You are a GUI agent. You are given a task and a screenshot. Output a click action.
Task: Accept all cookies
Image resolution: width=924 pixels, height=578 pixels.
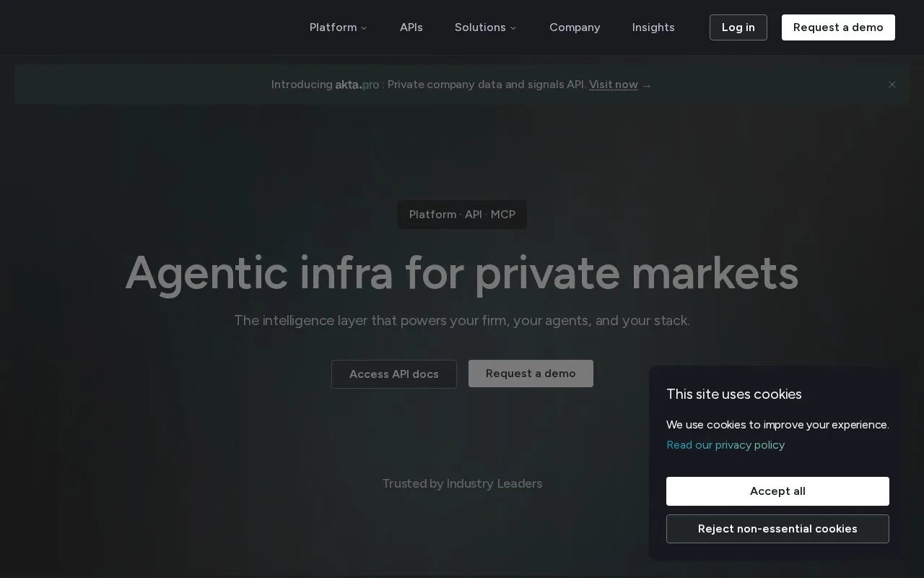777,491
